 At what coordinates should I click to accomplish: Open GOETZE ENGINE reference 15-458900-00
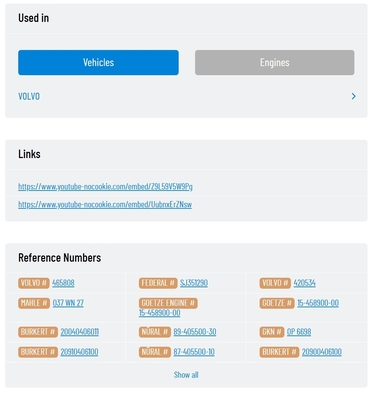coord(160,313)
